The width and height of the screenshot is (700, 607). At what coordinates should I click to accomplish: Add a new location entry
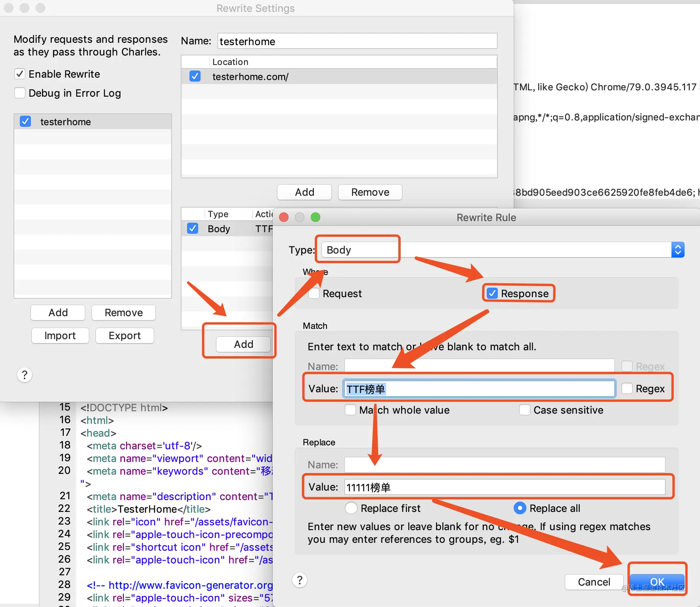(x=304, y=192)
